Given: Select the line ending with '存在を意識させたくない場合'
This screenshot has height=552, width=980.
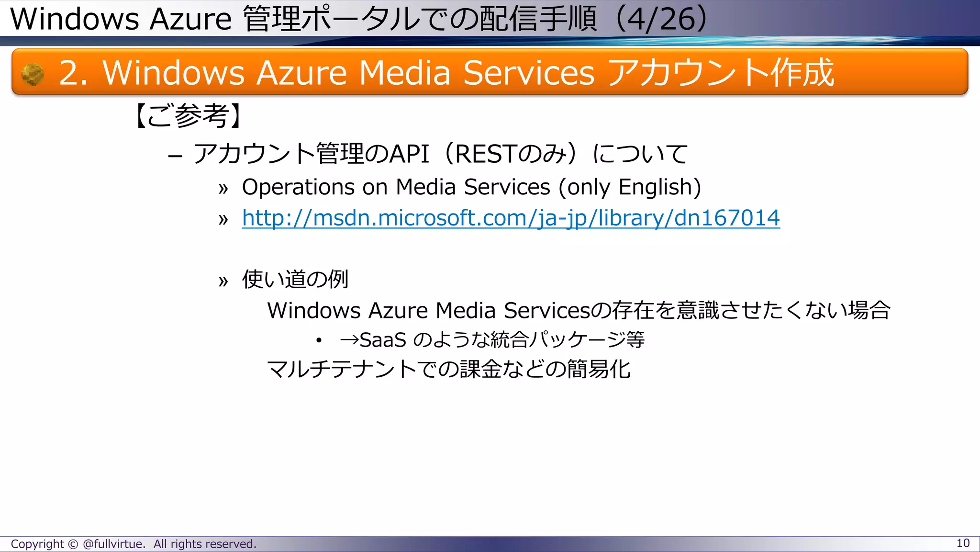Looking at the screenshot, I should 579,310.
